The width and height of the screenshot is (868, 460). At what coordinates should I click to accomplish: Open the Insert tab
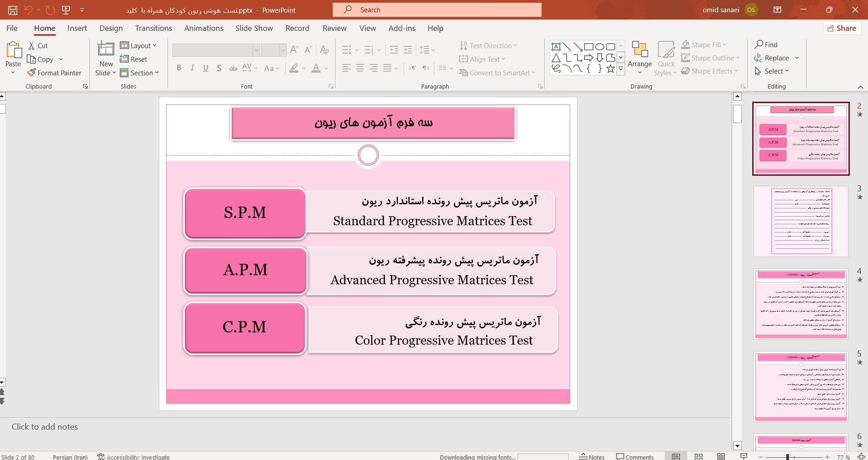coord(77,28)
